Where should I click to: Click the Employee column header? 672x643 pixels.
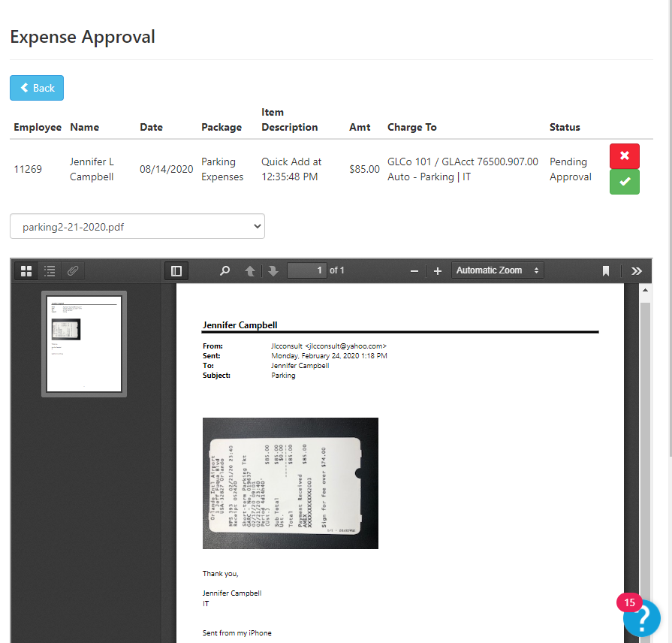(38, 127)
